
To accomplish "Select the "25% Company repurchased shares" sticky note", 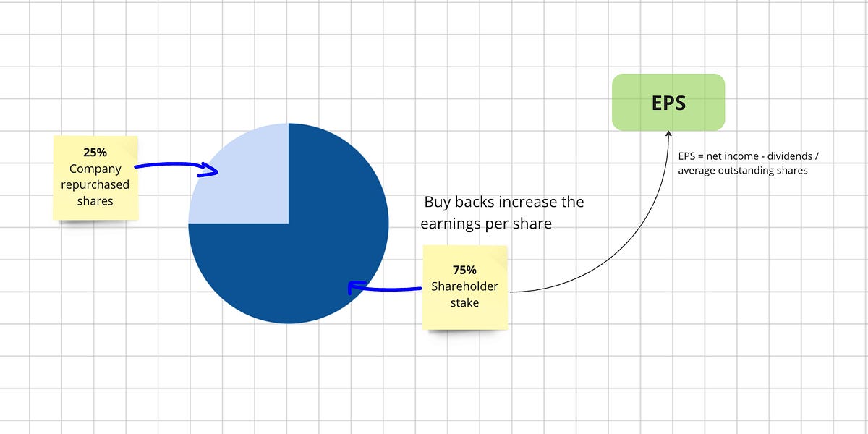I will coord(95,176).
